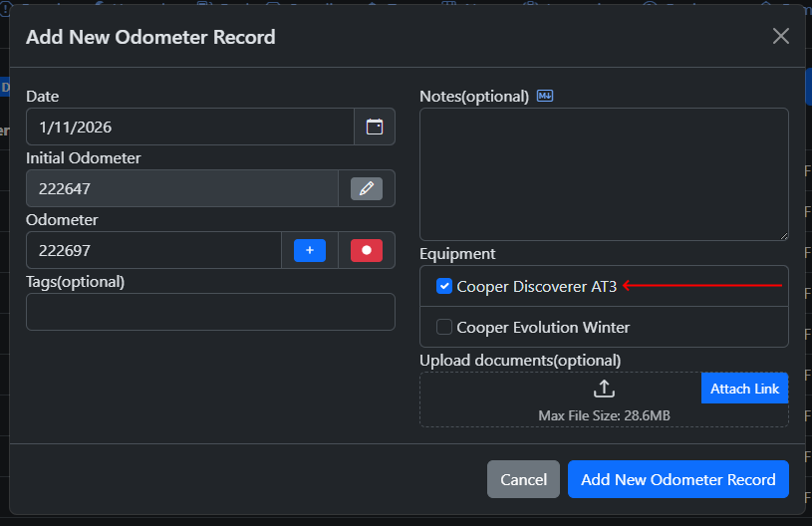This screenshot has height=526, width=812.
Task: Click the Cooper Discoverer AT3 label text
Action: [x=536, y=287]
